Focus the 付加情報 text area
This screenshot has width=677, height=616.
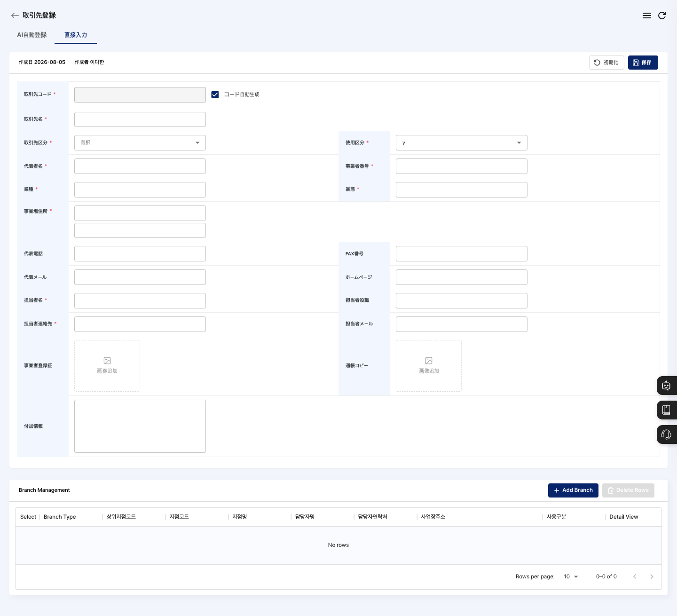coord(140,426)
